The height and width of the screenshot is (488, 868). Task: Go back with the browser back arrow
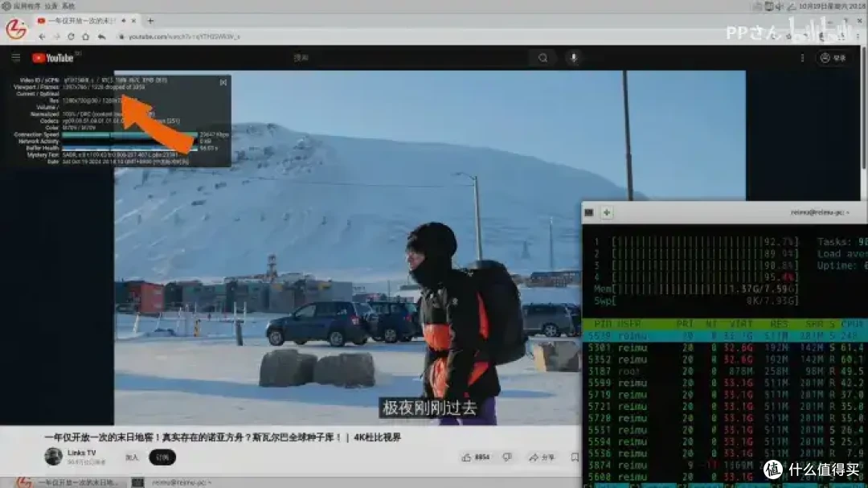click(x=42, y=36)
